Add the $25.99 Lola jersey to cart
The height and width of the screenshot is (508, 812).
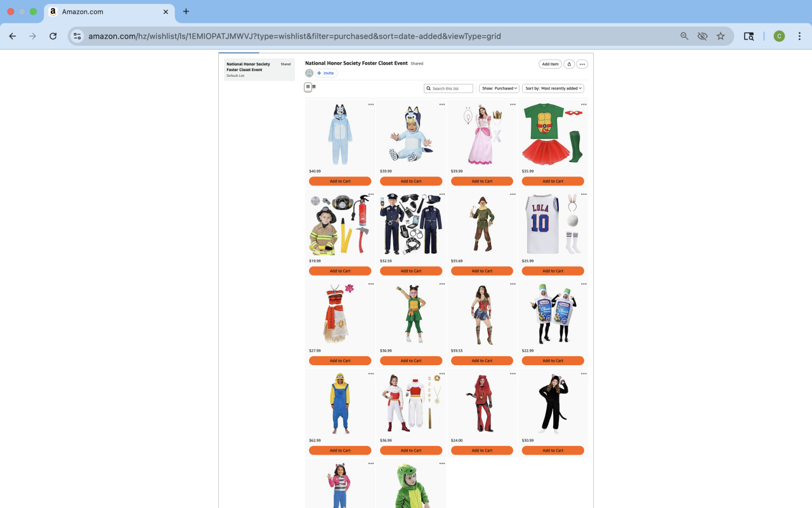pos(553,271)
